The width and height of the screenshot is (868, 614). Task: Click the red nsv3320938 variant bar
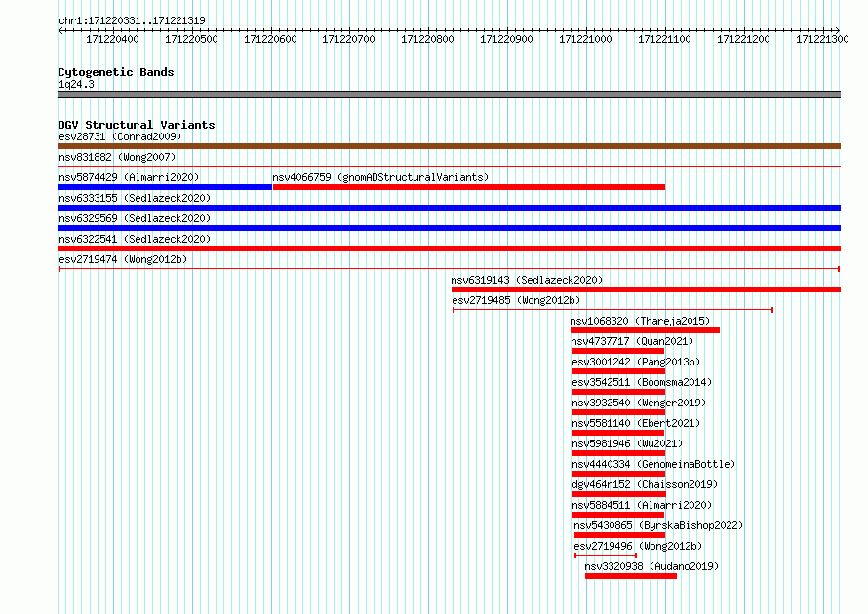tap(631, 576)
